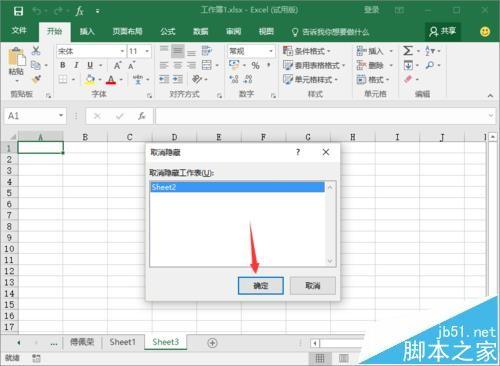Click the Accounting number format icon
Viewport: 500px width, 366px height.
click(234, 65)
